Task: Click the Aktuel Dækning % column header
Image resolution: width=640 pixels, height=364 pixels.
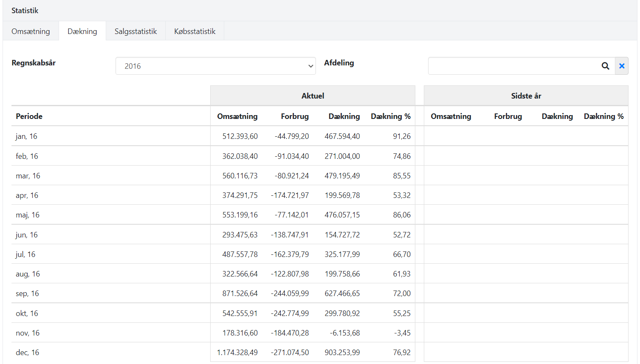Action: (390, 116)
